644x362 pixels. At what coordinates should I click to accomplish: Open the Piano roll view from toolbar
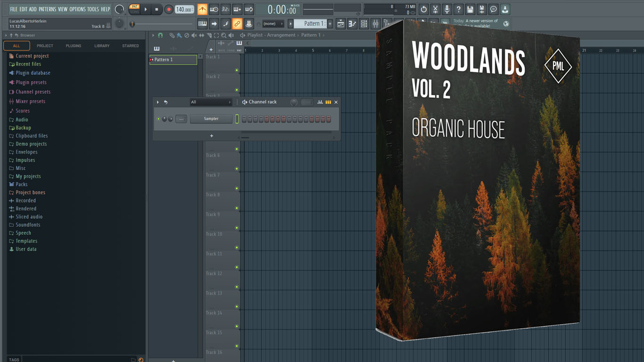pyautogui.click(x=352, y=24)
